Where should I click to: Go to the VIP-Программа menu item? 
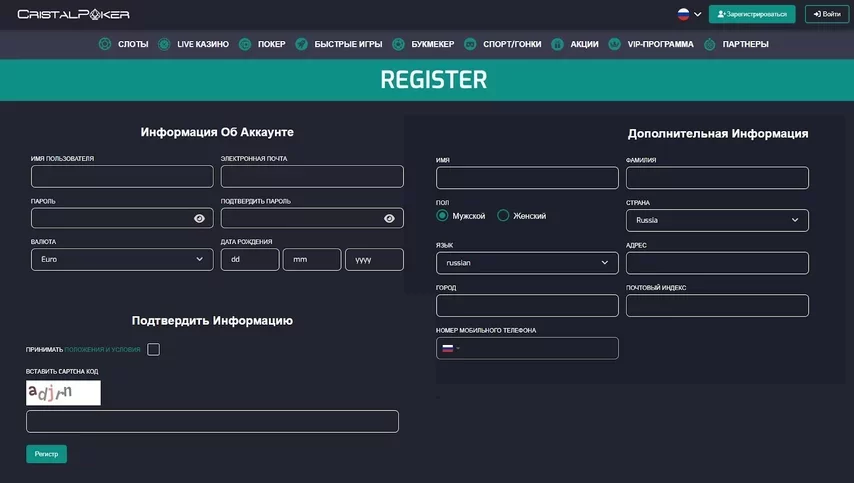655,45
